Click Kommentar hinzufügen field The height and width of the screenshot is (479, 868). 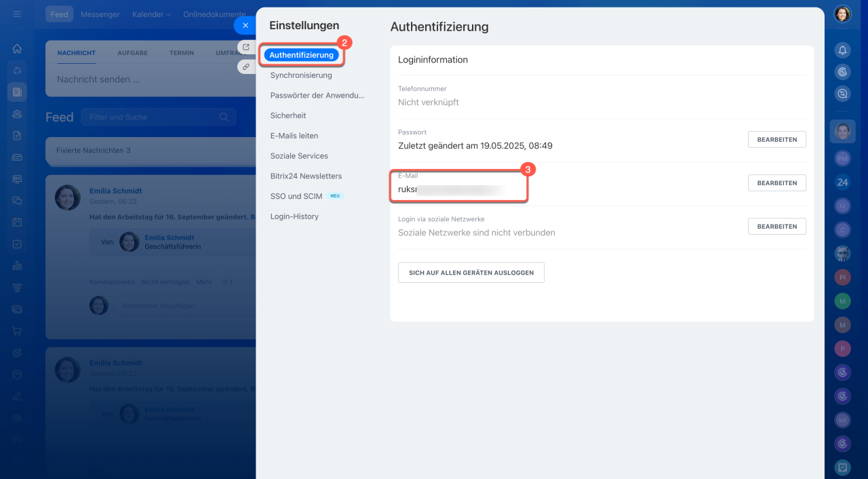click(x=159, y=306)
